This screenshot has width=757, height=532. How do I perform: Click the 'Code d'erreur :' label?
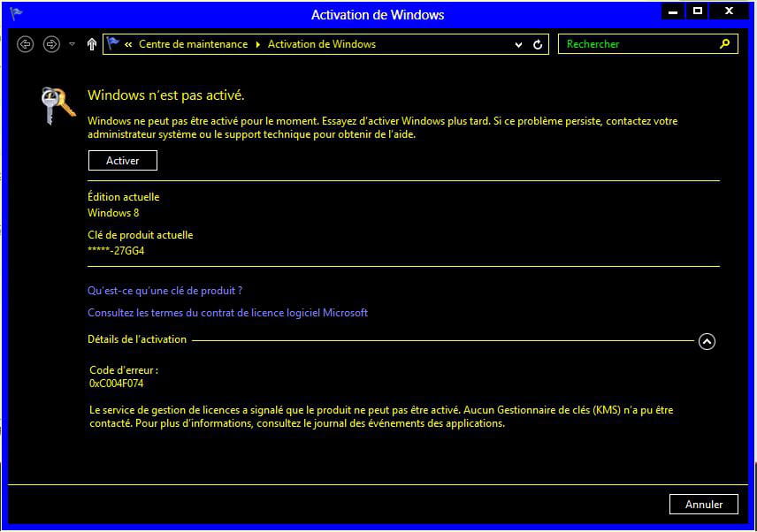click(124, 370)
